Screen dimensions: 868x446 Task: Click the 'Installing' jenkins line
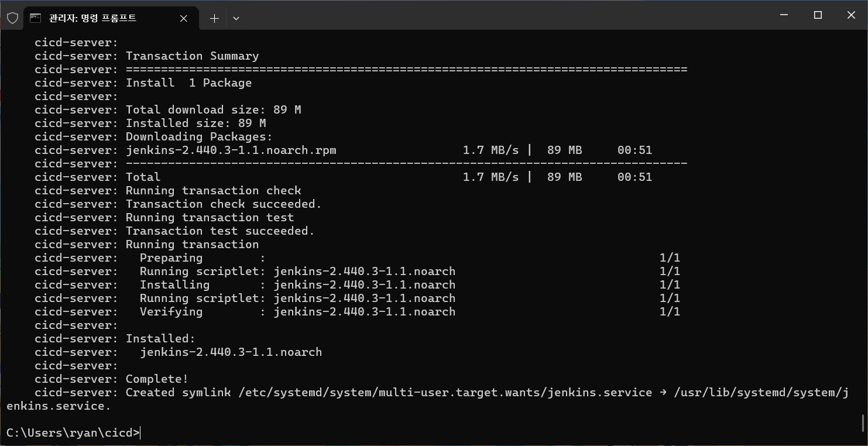(x=409, y=285)
